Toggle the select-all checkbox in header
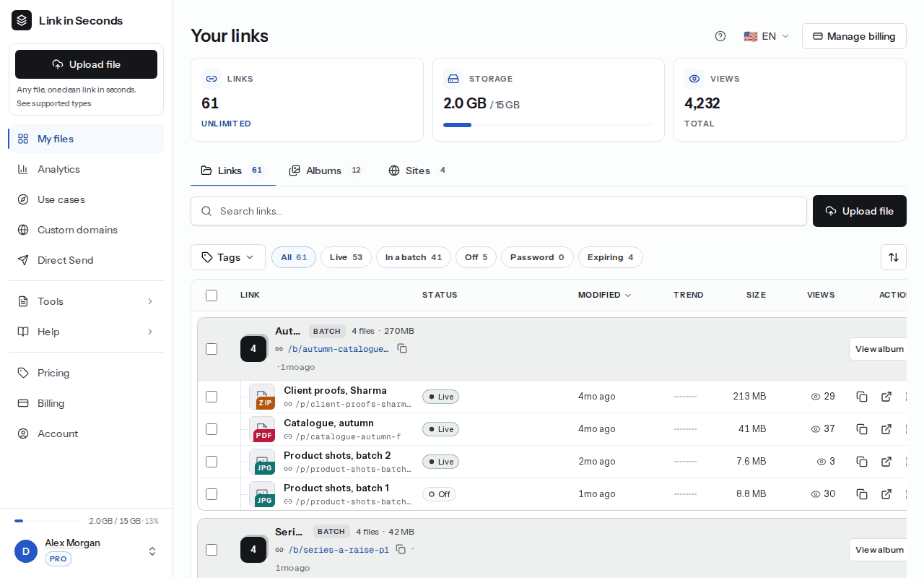The image size is (924, 578). [212, 296]
